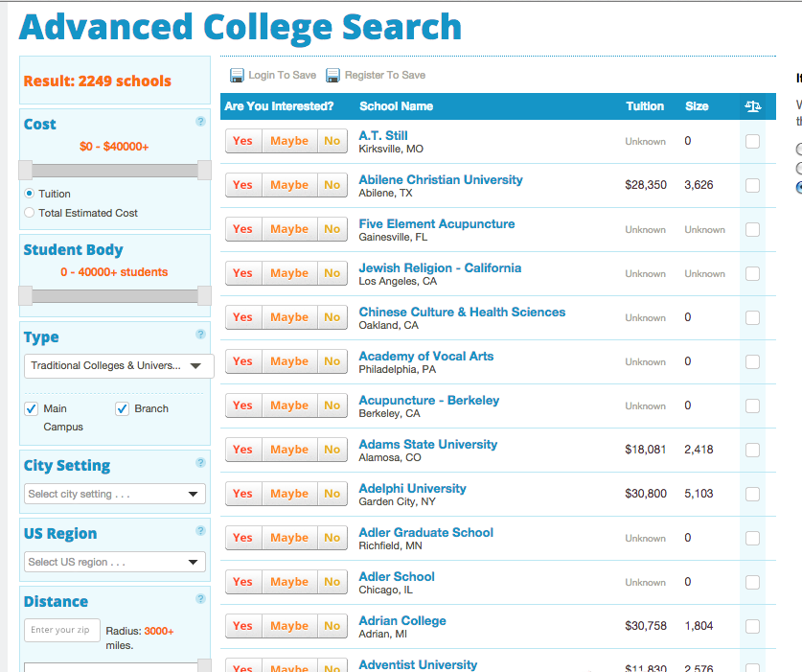
Task: Click the Register To Save disk icon
Action: coord(332,74)
